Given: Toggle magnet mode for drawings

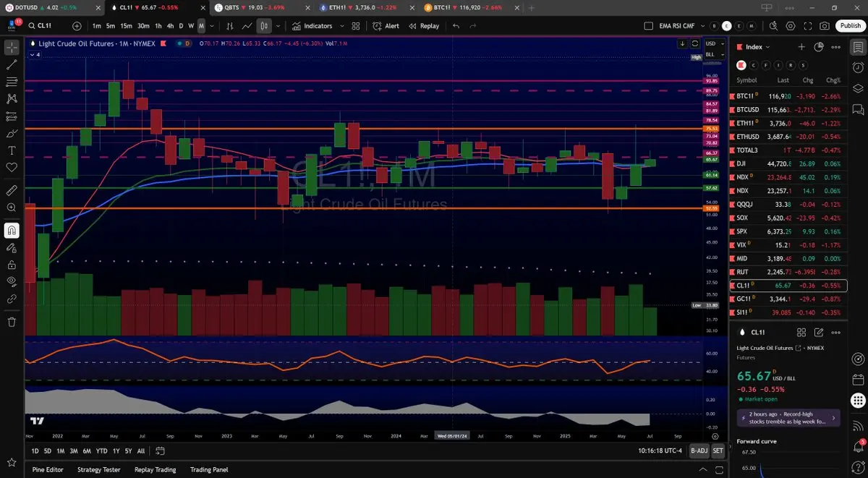Looking at the screenshot, I should [x=12, y=231].
